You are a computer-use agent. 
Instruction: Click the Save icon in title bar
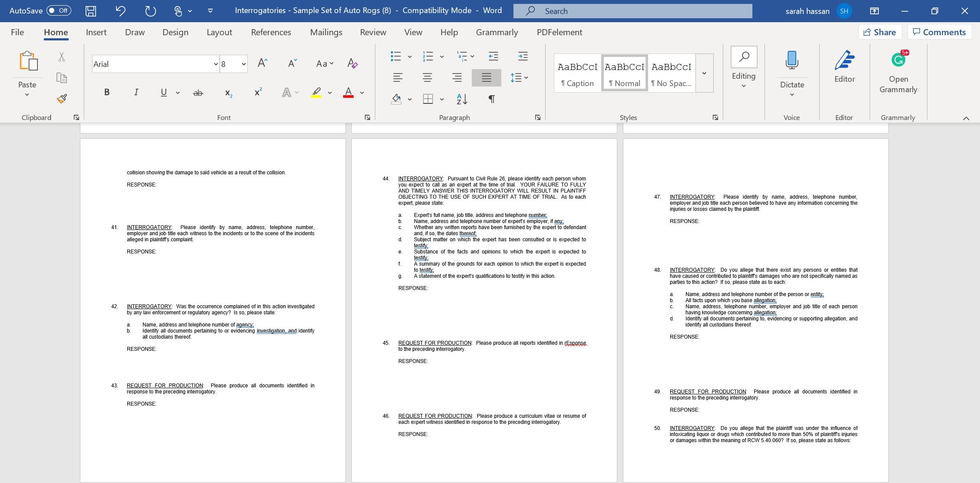click(x=91, y=11)
